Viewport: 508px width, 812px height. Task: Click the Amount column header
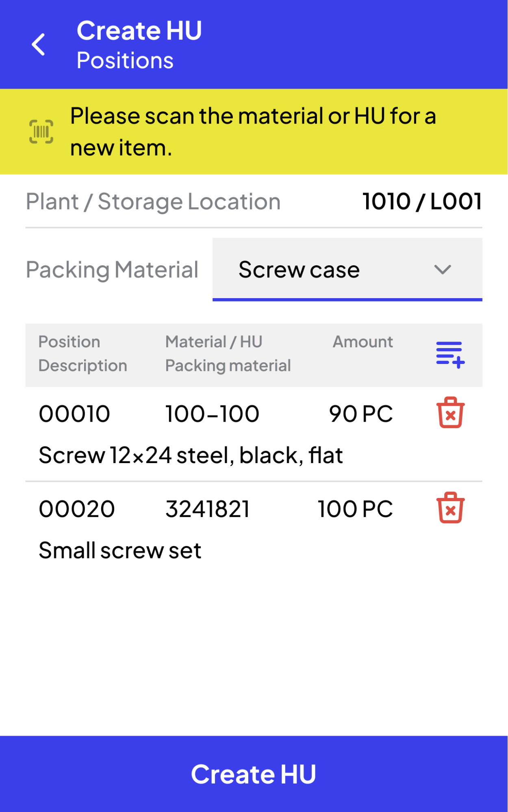point(363,342)
